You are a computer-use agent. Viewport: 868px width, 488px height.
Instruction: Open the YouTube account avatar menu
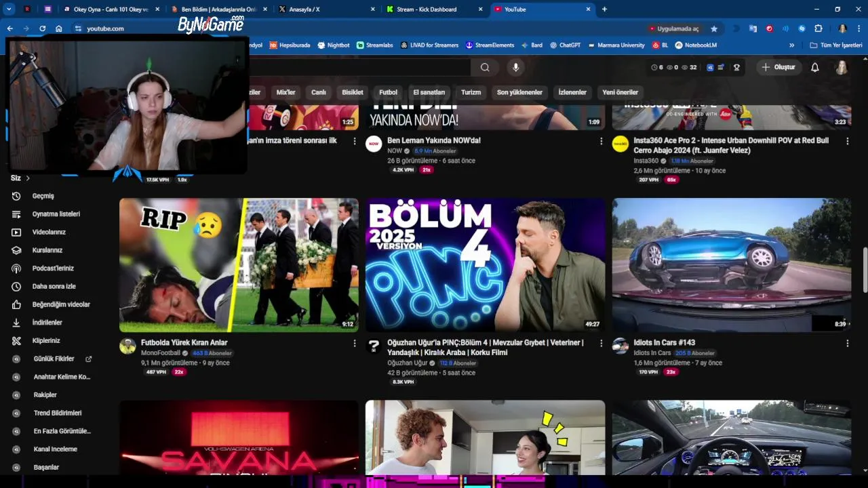841,67
